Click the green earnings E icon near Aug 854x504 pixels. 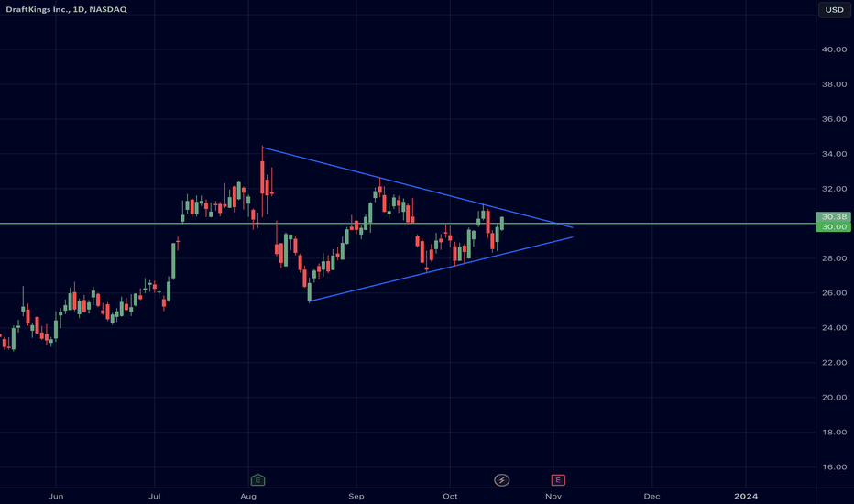point(257,480)
